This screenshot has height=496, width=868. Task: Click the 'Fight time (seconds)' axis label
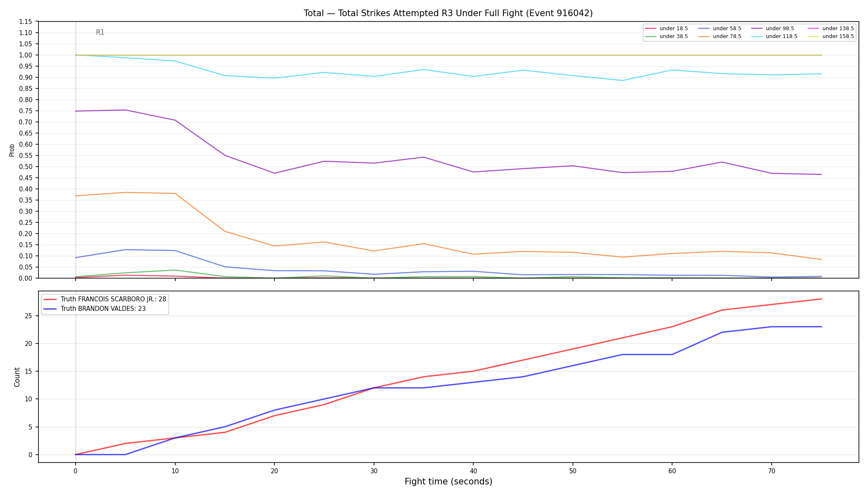(x=448, y=482)
